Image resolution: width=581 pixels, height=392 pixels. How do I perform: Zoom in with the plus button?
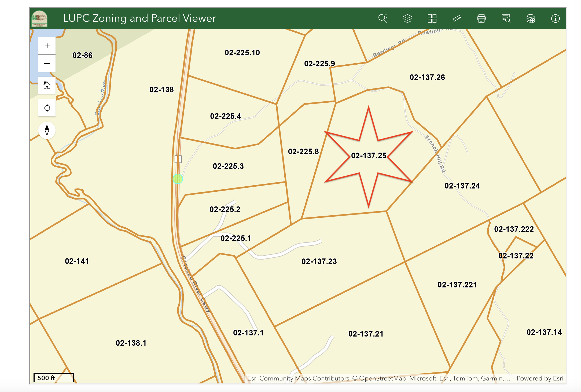pos(47,46)
